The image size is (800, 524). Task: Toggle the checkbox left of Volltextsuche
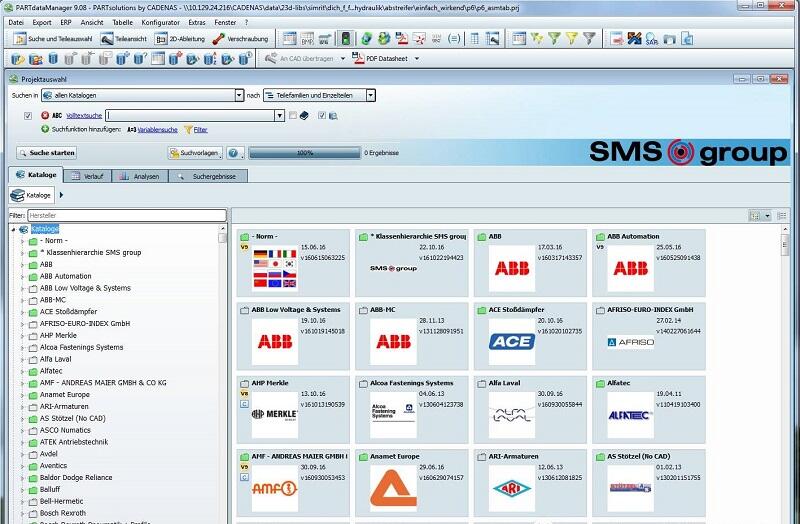point(28,116)
